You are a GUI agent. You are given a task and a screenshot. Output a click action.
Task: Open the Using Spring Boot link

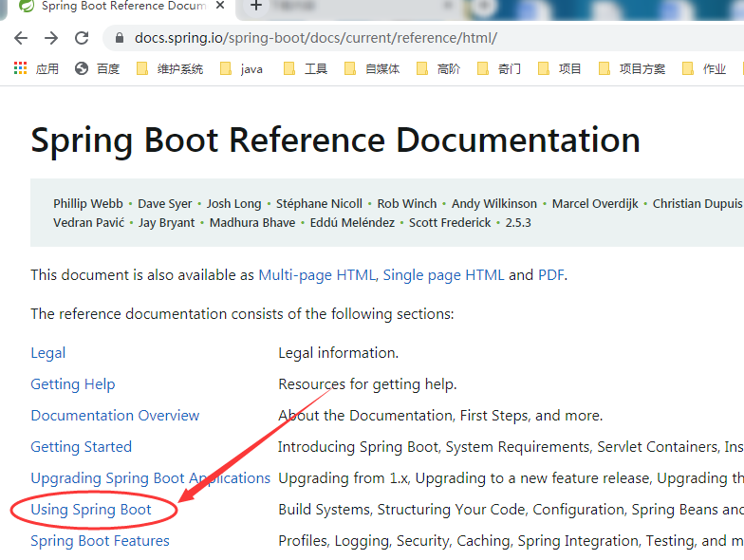(91, 509)
